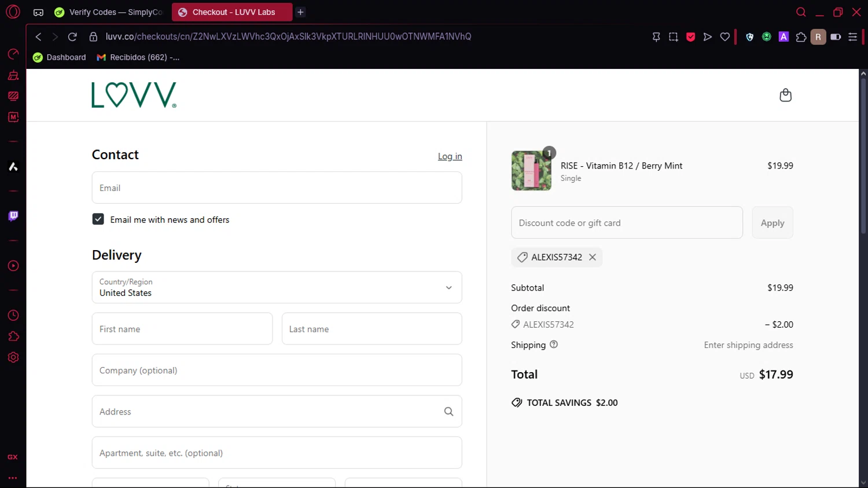Viewport: 868px width, 488px height.
Task: Open the green W extension icon
Action: 767,36
